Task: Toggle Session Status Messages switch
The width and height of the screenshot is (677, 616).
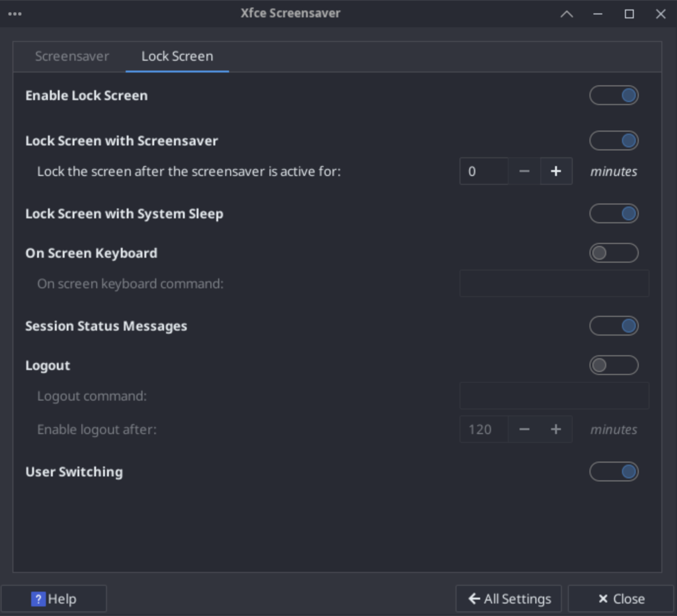Action: (x=613, y=326)
